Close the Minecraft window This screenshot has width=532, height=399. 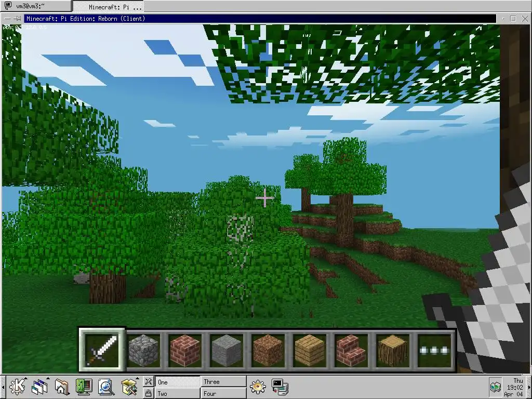pos(525,19)
